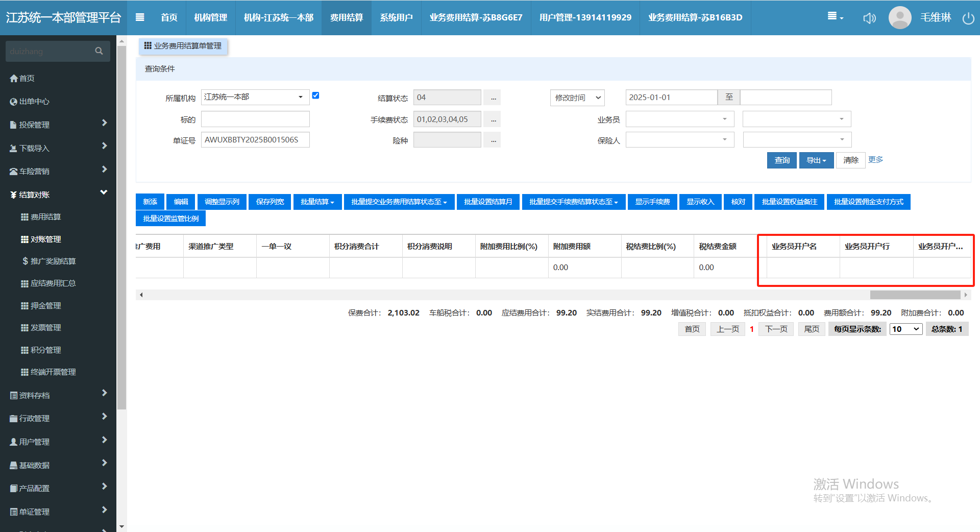Image resolution: width=980 pixels, height=532 pixels.
Task: Click the 更多 link
Action: coord(875,160)
